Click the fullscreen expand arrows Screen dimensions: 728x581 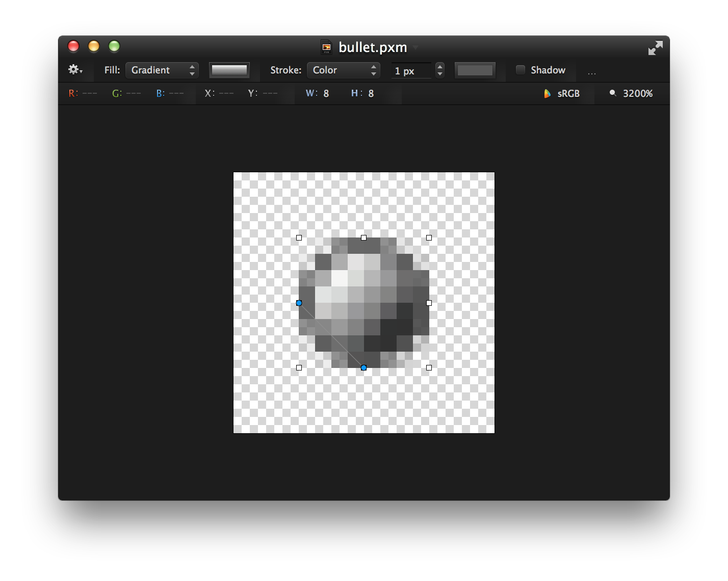[655, 46]
